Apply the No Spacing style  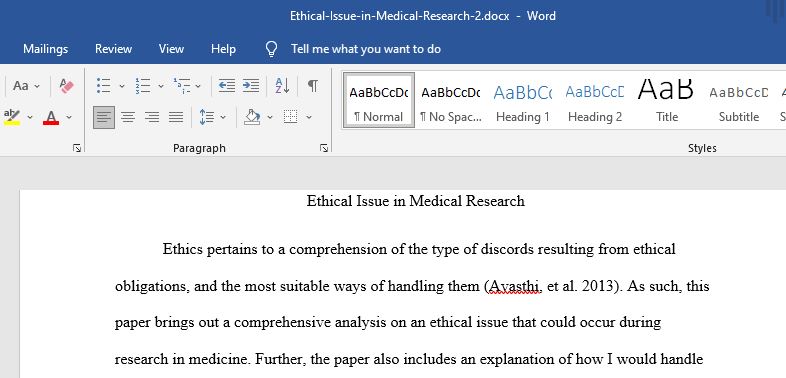pyautogui.click(x=451, y=100)
